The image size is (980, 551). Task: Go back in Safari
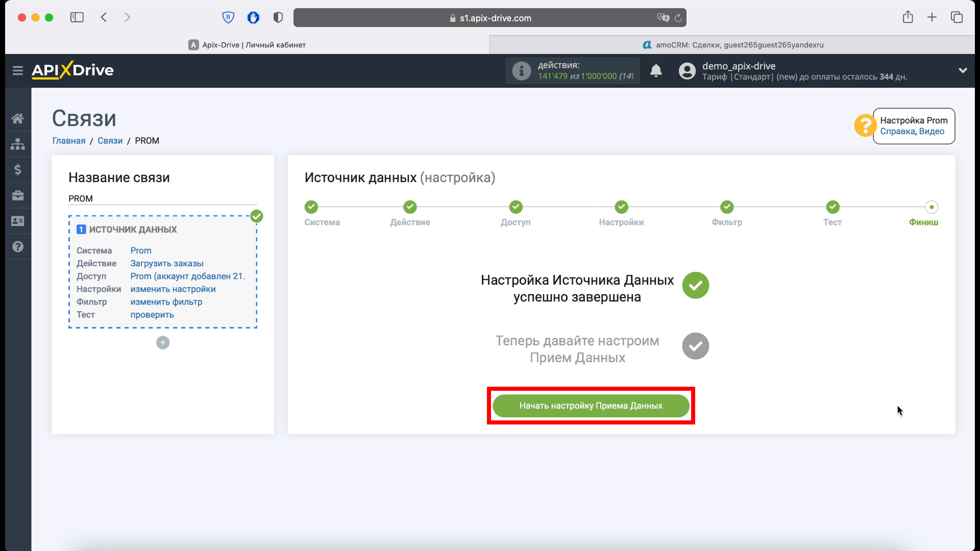[x=104, y=17]
